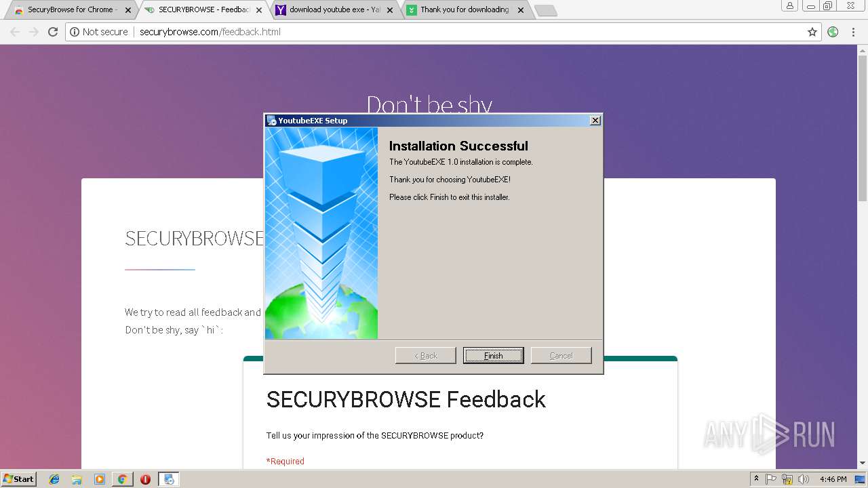Click the Chrome profile user icon
Viewport: 868px width, 488px height.
tap(790, 5)
